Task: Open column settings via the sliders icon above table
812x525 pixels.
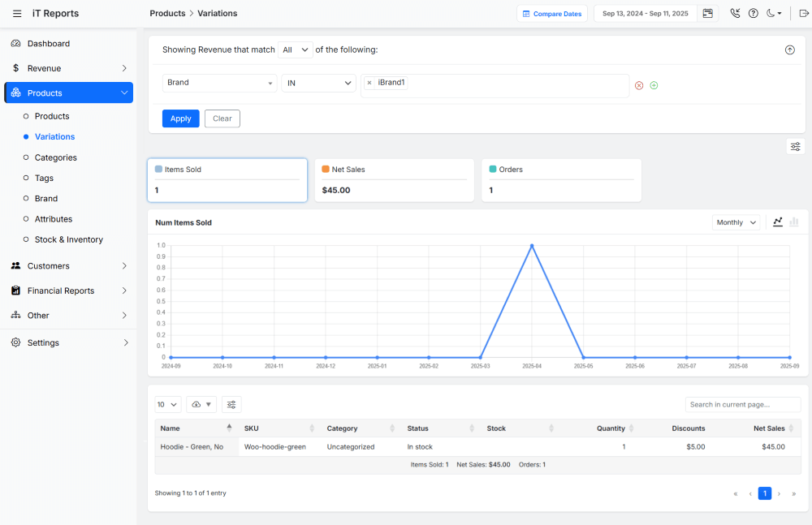Action: click(x=231, y=404)
